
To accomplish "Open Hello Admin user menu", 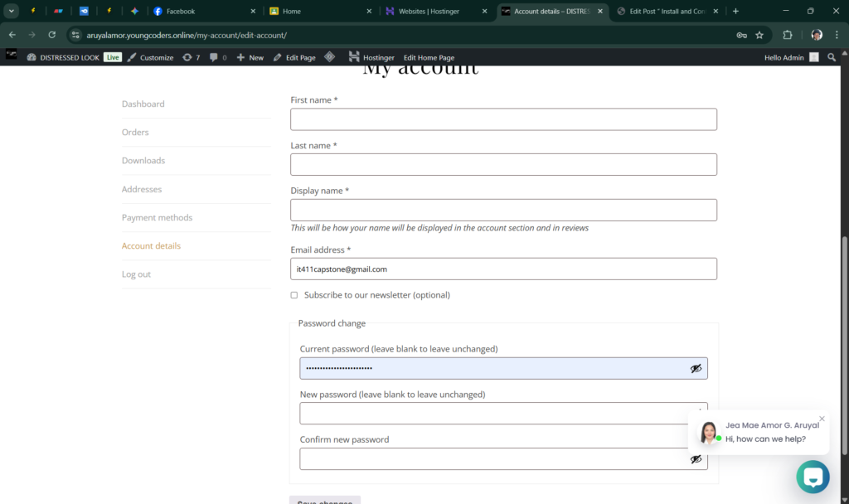I will click(x=784, y=57).
